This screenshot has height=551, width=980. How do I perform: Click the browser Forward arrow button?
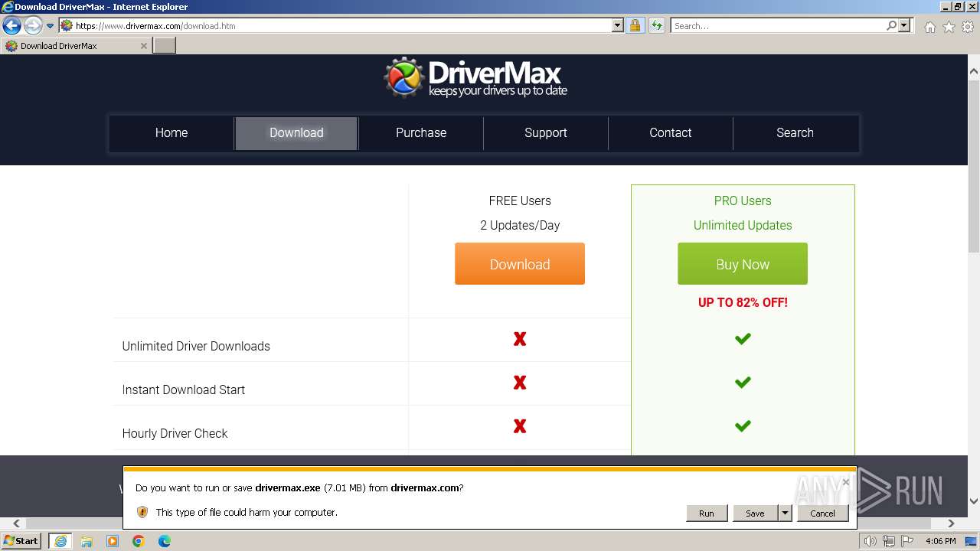coord(32,26)
